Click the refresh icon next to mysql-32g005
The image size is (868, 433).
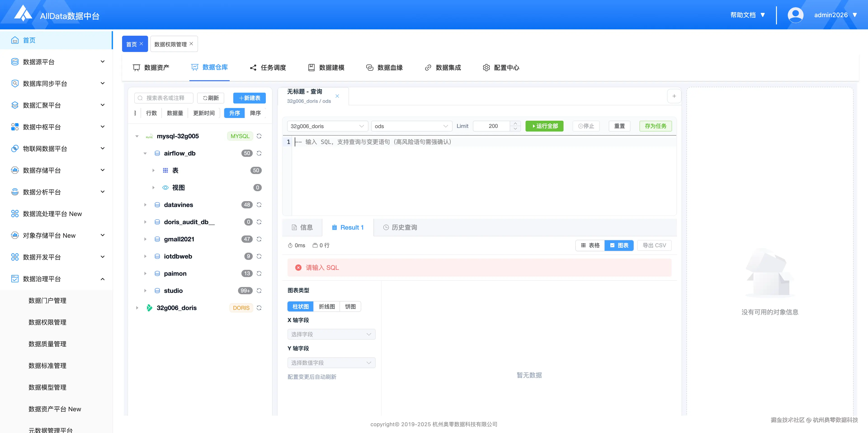tap(259, 136)
